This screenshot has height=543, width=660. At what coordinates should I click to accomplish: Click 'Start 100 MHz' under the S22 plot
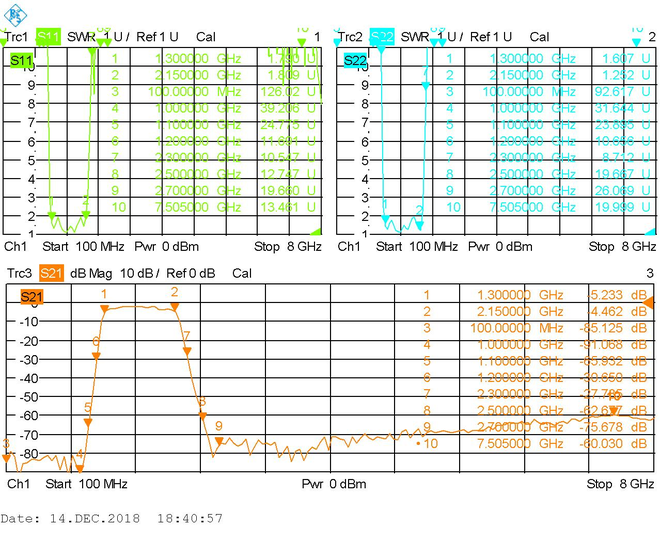[x=417, y=247]
